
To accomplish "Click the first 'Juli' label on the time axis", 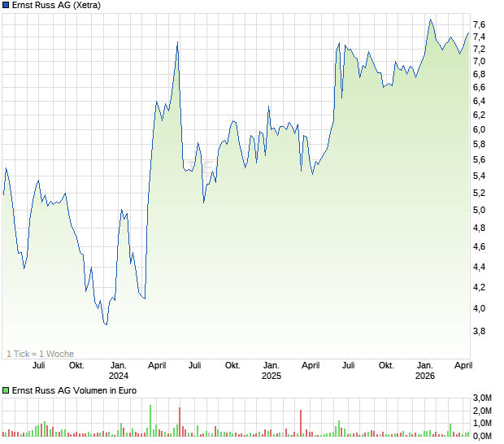I will tap(39, 366).
